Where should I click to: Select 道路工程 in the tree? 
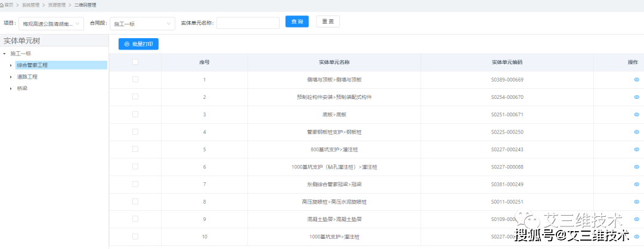coord(27,77)
